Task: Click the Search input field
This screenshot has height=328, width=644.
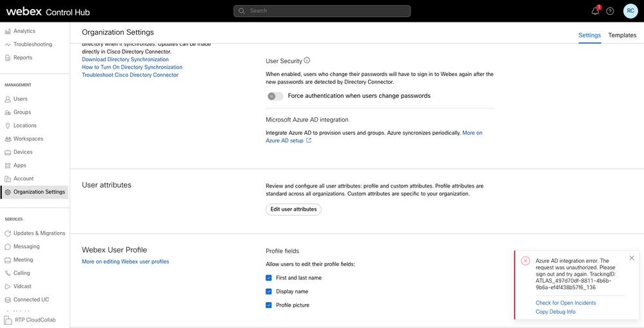Action: (x=322, y=11)
